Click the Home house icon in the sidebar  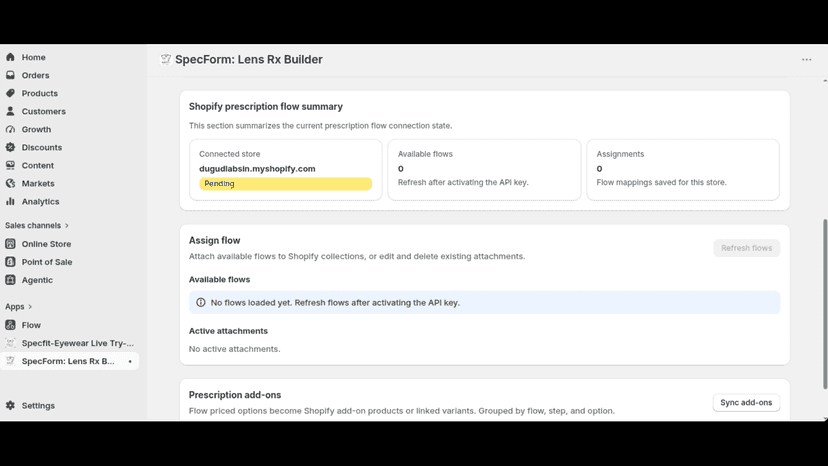click(10, 57)
